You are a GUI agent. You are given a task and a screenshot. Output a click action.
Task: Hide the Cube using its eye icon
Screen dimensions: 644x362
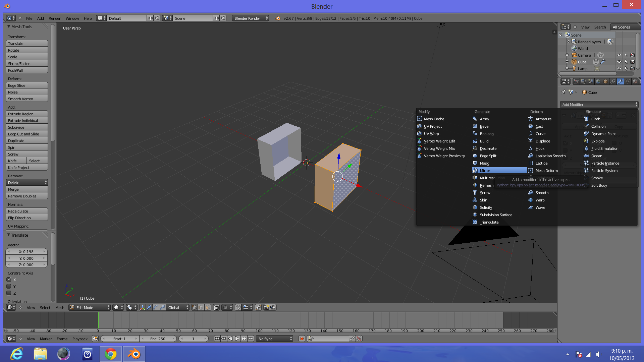click(x=619, y=62)
